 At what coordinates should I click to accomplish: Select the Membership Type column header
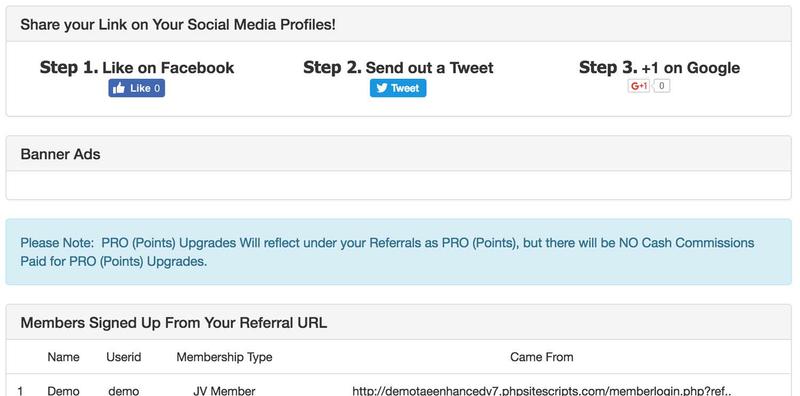[x=224, y=357]
